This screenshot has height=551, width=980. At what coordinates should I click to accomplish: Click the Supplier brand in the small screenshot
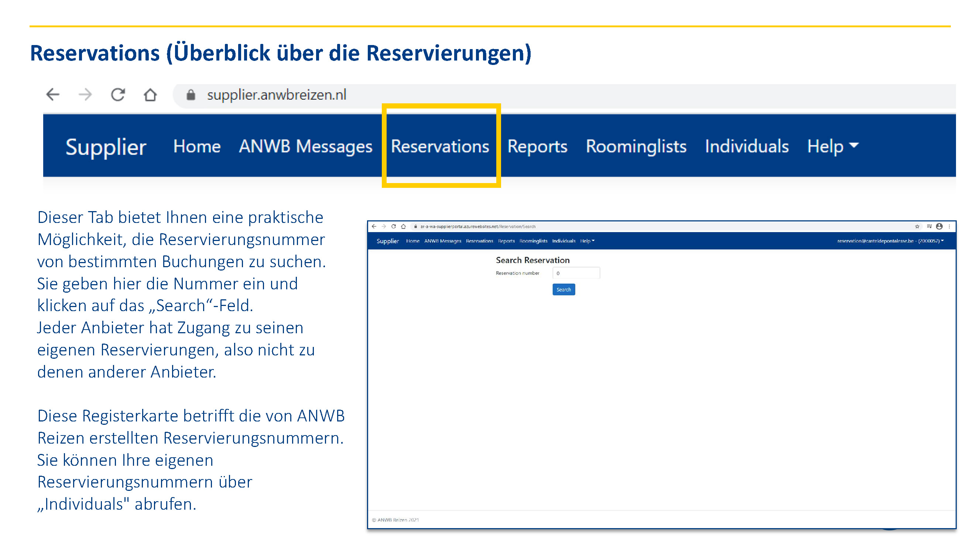(x=388, y=241)
